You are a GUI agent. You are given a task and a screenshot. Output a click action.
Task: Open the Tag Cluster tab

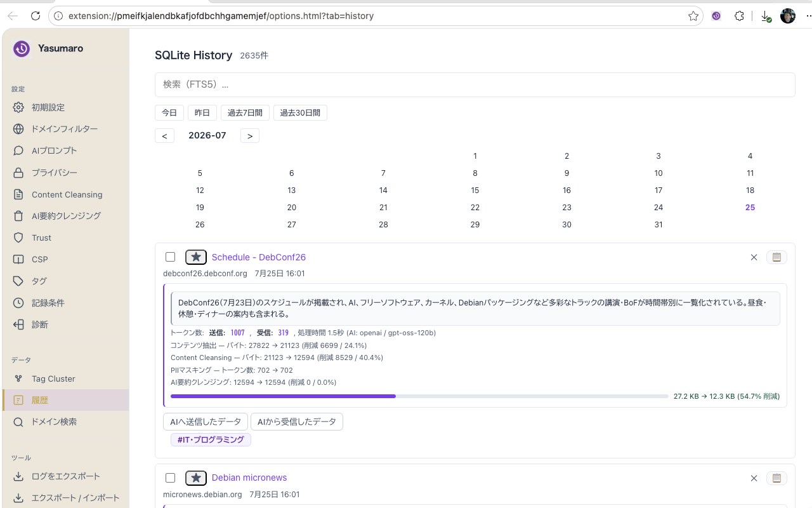65,378
